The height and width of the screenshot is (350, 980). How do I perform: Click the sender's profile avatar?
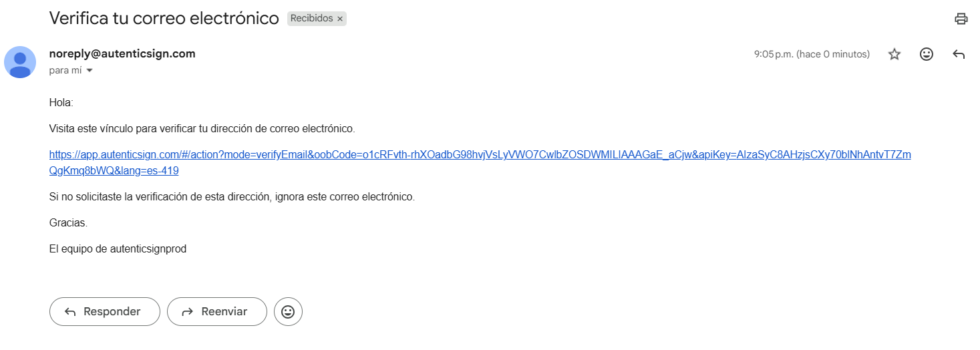point(20,62)
